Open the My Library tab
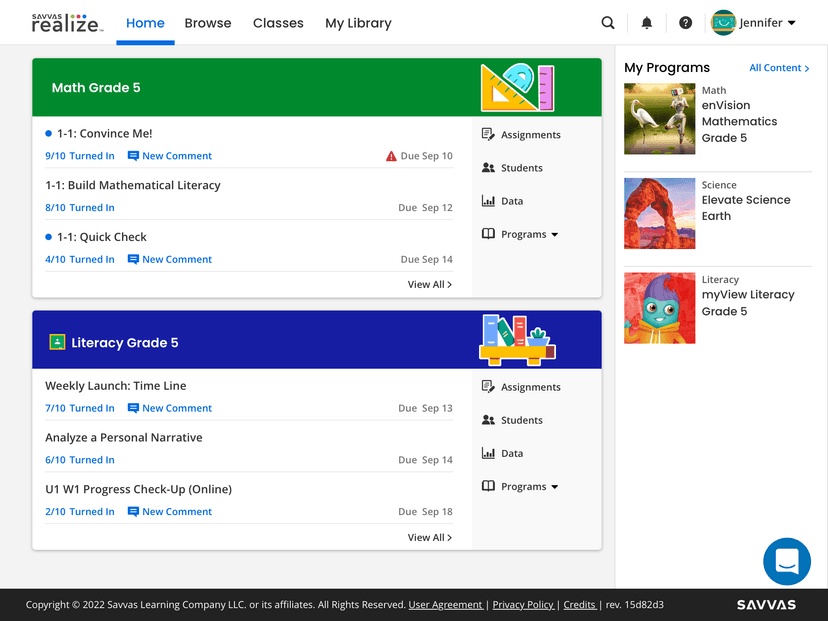This screenshot has width=828, height=621. tap(358, 23)
